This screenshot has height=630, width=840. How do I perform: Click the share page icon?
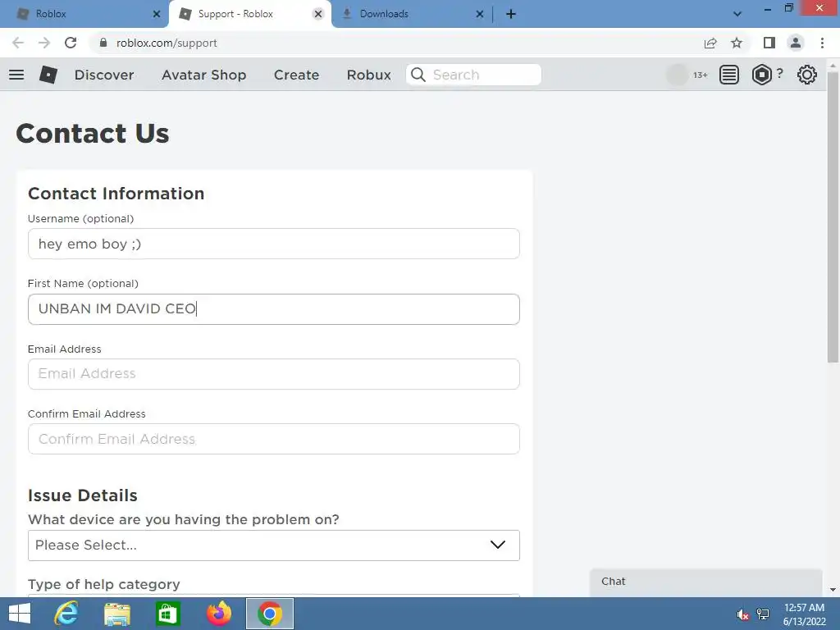(x=710, y=43)
